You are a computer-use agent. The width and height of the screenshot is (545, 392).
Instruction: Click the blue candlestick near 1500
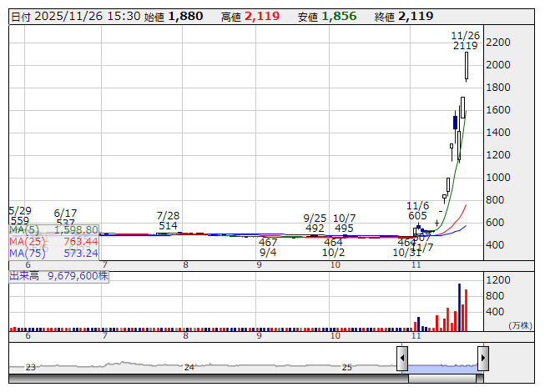coord(455,123)
